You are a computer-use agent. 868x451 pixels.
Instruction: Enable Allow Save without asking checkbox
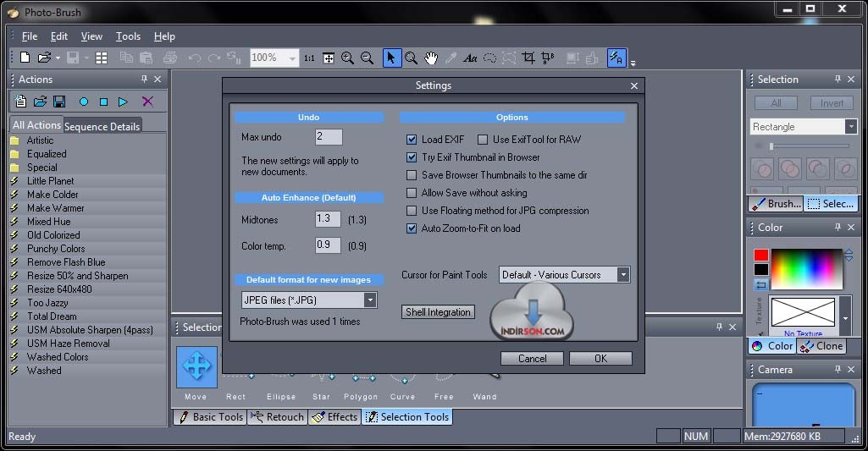pos(412,193)
